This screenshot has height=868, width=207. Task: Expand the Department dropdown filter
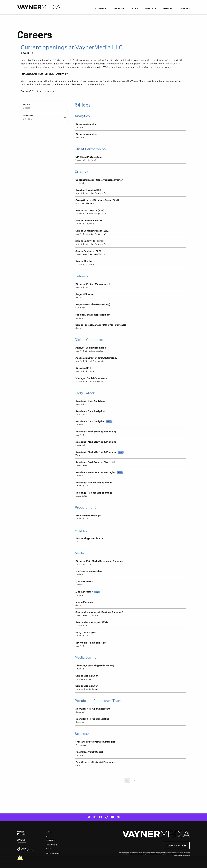(44, 117)
